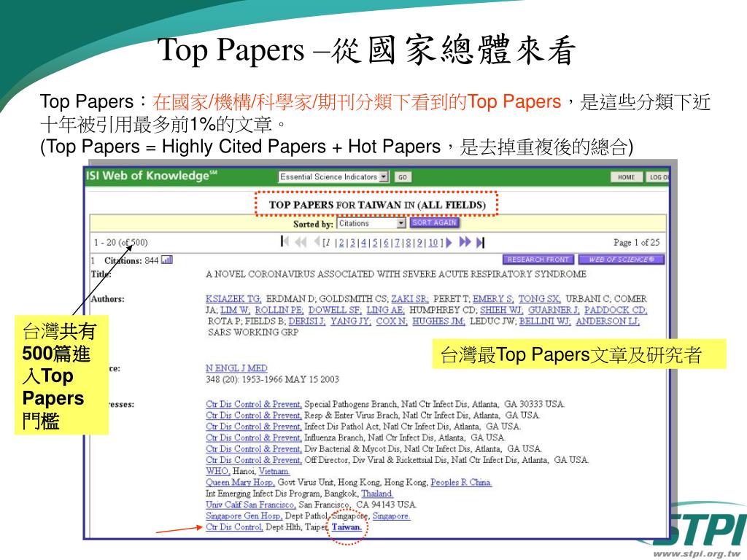Open author link COX N
This screenshot has height=560, width=747.
point(392,322)
